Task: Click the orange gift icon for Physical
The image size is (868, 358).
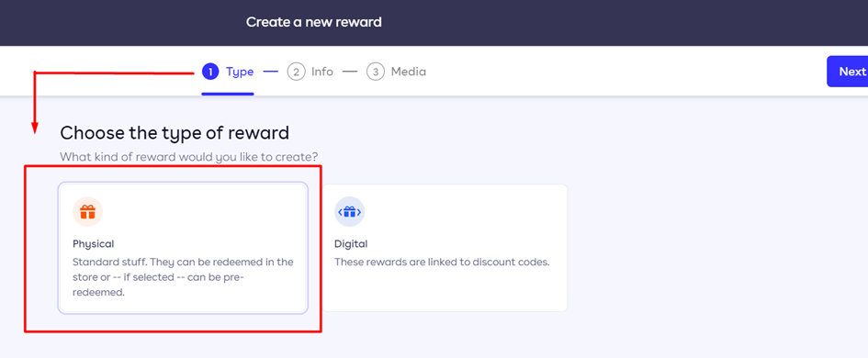Action: 87,212
